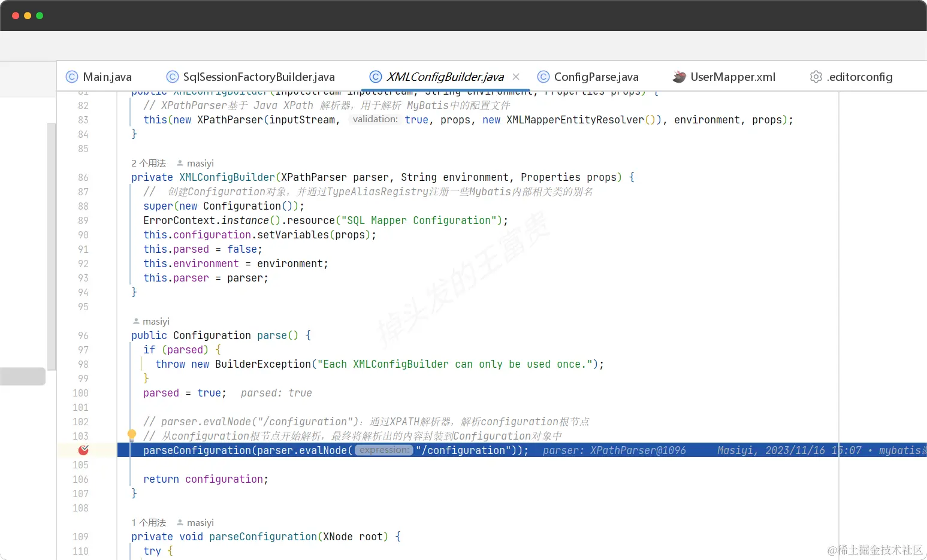Click 'this.parsed = false;' on line 91

[x=203, y=249]
